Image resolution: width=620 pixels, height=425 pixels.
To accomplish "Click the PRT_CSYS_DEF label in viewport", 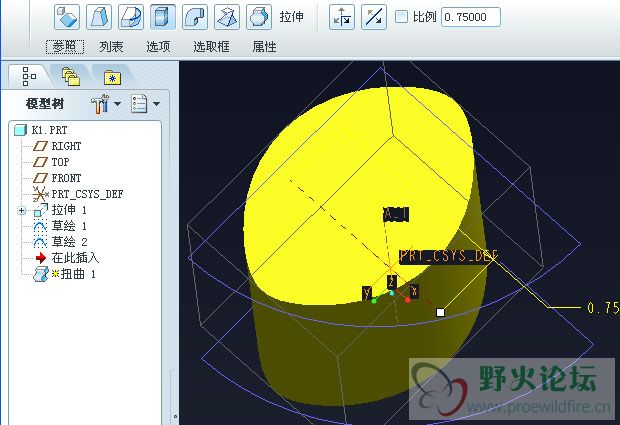I will pos(449,256).
